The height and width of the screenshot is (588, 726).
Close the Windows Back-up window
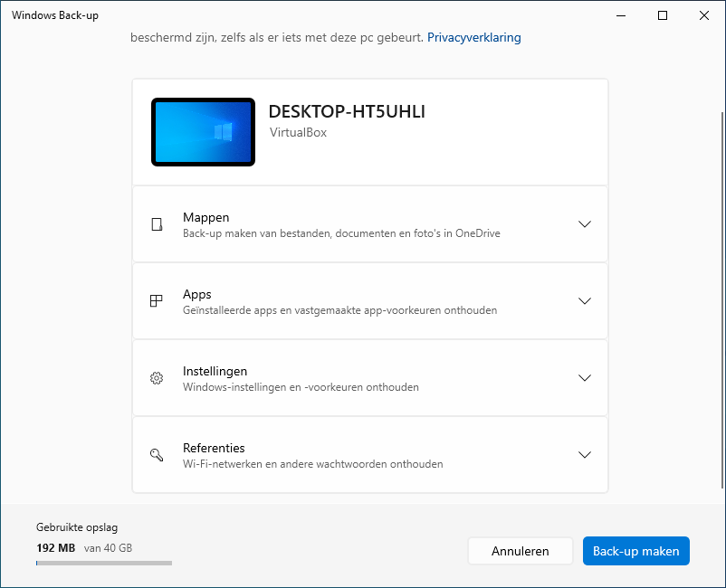pyautogui.click(x=704, y=15)
